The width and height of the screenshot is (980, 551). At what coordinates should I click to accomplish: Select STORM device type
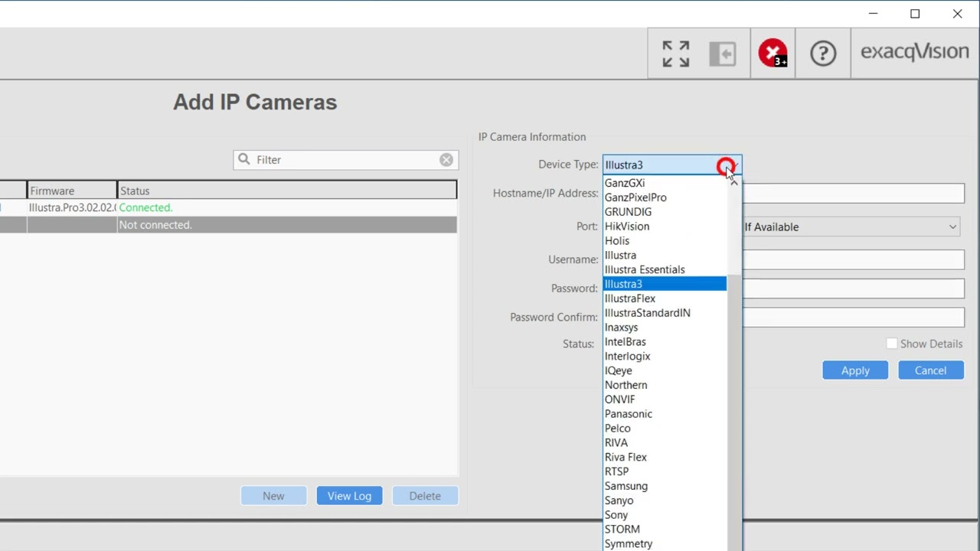click(x=665, y=530)
